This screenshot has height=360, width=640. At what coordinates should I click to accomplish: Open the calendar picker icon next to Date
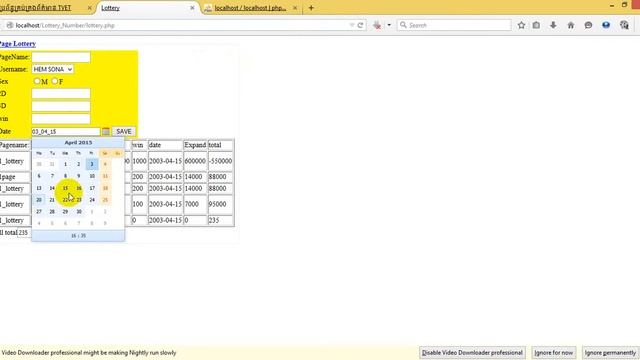(106, 131)
